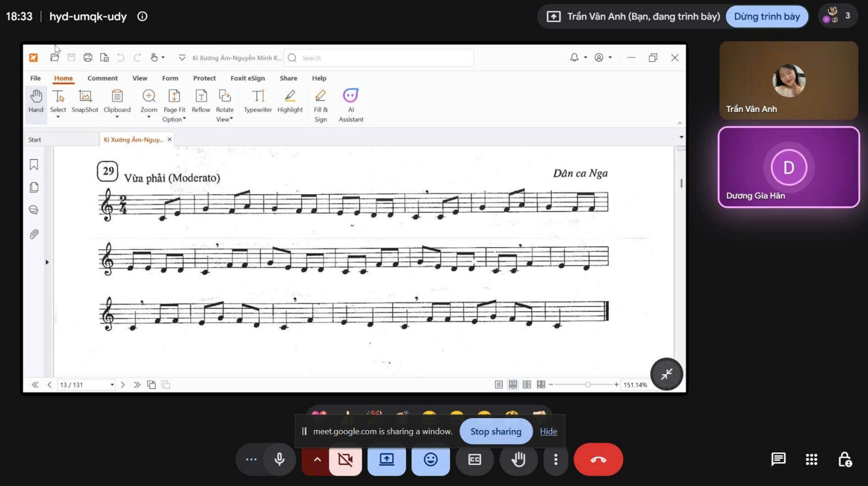Click the Print icon in quick access toolbar

point(88,58)
